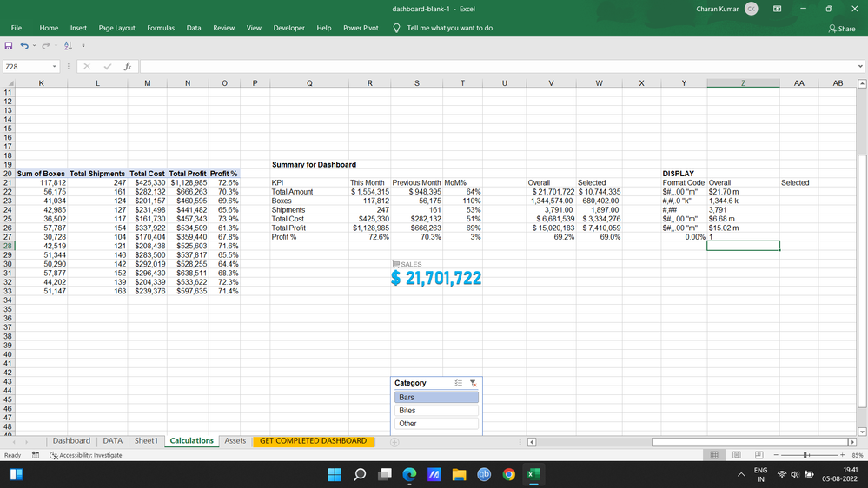Switch to the Sheet1 sheet tab
The image size is (868, 488).
[146, 441]
